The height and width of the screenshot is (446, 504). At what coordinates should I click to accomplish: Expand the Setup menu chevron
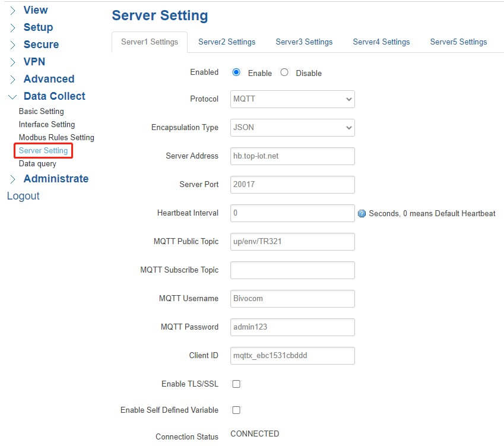[12, 28]
